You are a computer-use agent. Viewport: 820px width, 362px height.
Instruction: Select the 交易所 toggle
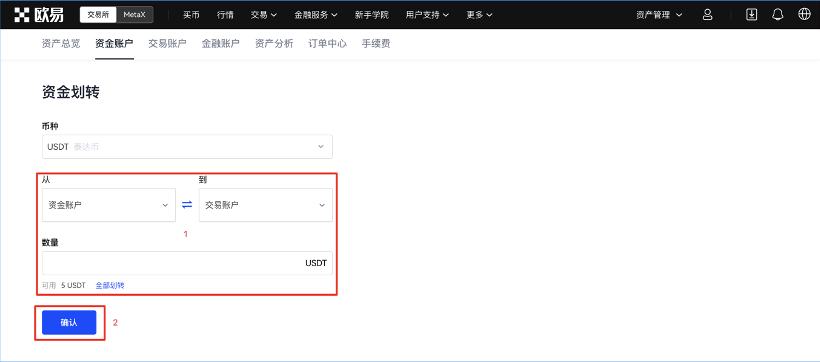[x=98, y=15]
